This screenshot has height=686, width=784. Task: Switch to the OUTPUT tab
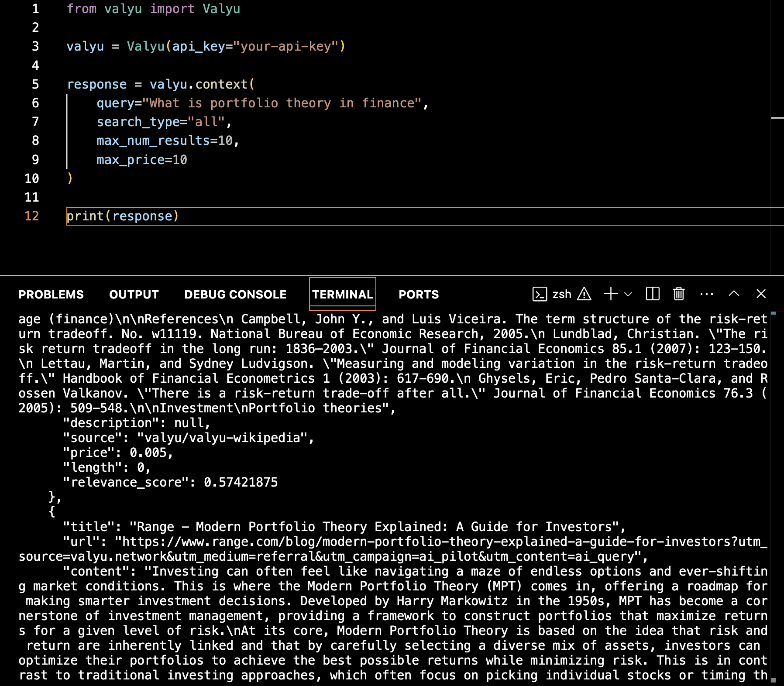[134, 295]
